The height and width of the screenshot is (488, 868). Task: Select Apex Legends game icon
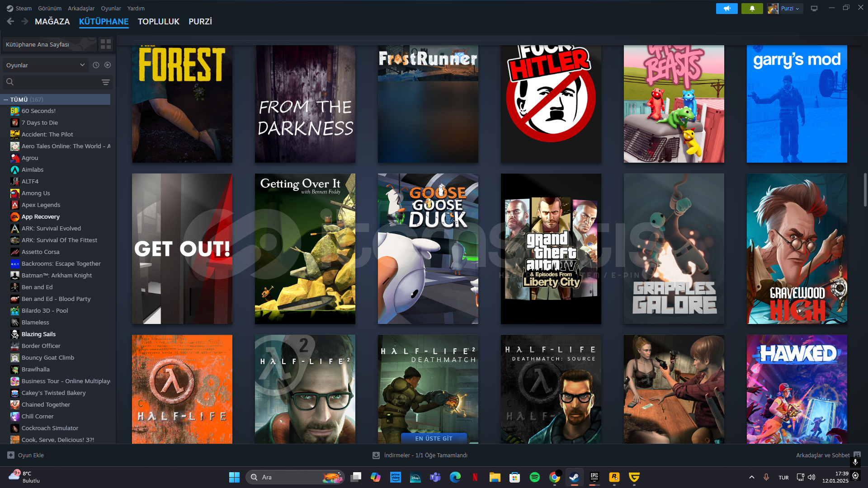click(15, 205)
